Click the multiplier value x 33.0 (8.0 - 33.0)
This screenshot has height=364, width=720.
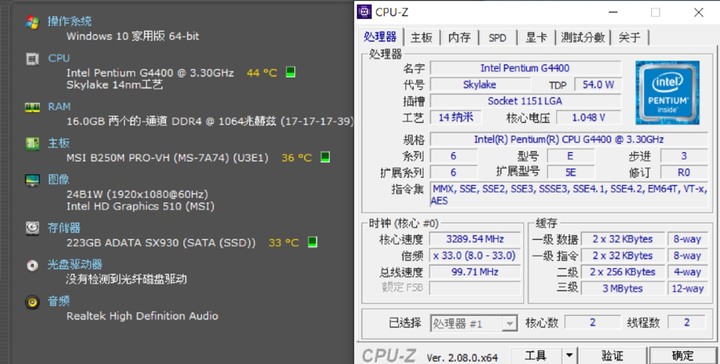[x=475, y=255]
